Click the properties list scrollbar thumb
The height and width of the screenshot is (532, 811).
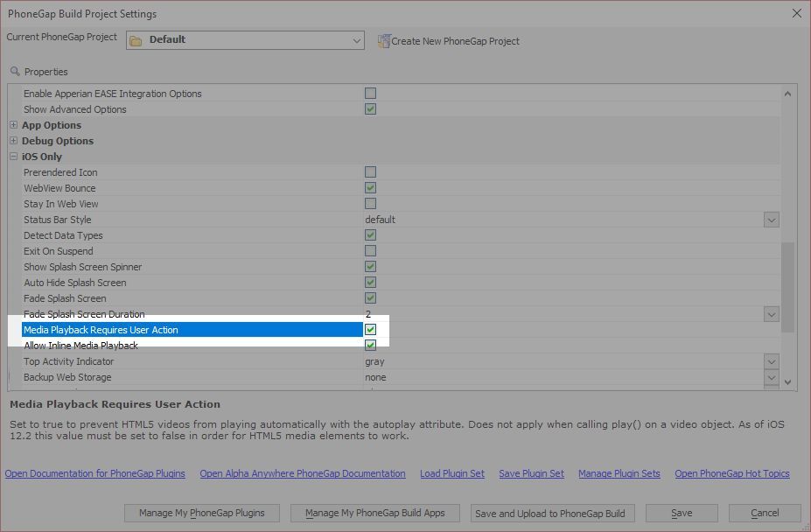pos(787,287)
